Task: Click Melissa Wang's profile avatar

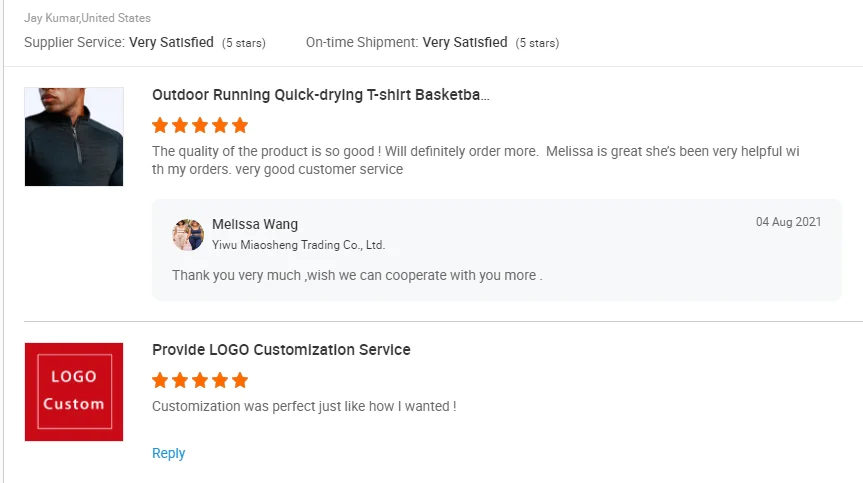Action: point(188,234)
